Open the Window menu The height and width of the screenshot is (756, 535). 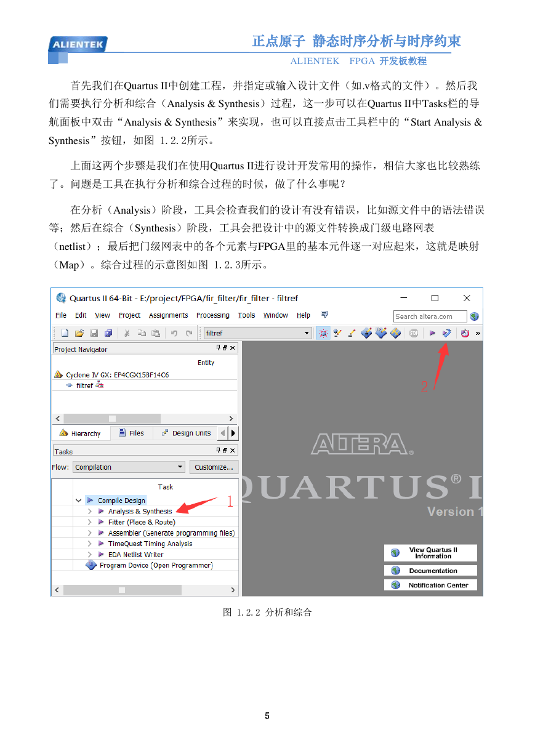tap(275, 315)
